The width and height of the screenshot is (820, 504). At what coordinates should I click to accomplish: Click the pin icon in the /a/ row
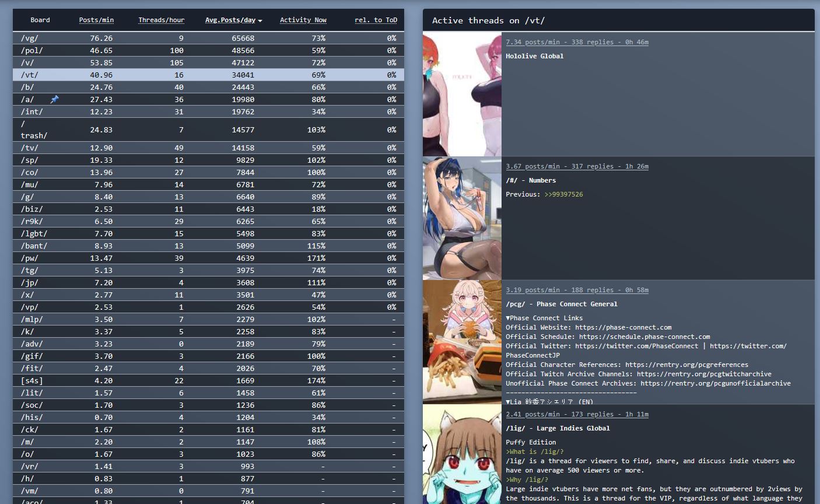tap(54, 99)
